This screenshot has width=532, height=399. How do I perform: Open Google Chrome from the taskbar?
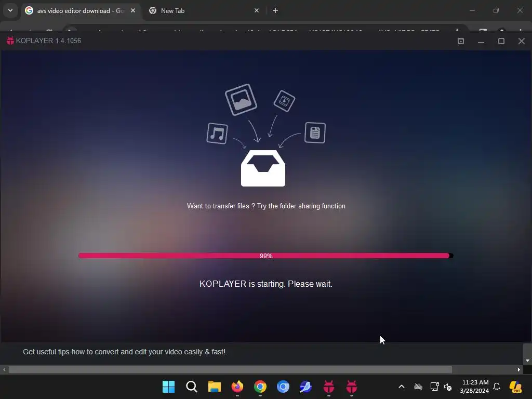(x=260, y=387)
